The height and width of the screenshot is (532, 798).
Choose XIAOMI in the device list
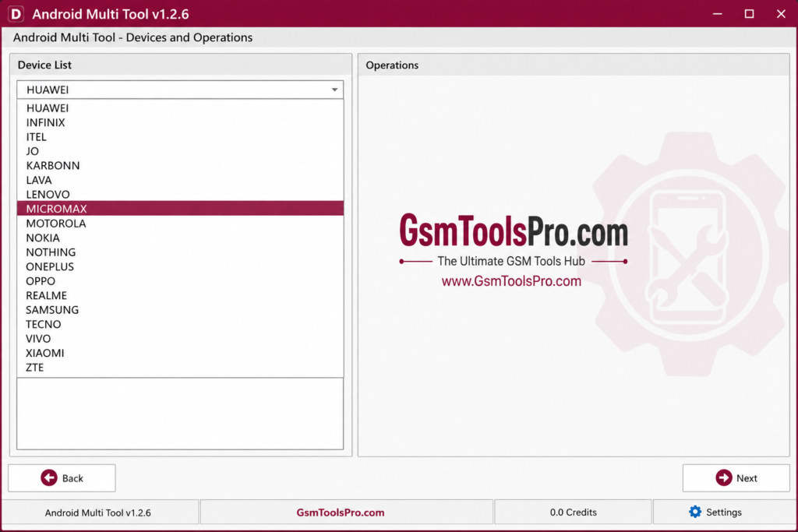180,353
